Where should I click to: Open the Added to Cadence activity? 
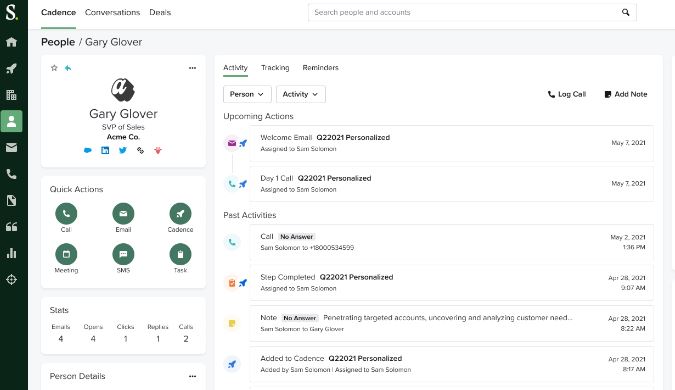click(452, 364)
